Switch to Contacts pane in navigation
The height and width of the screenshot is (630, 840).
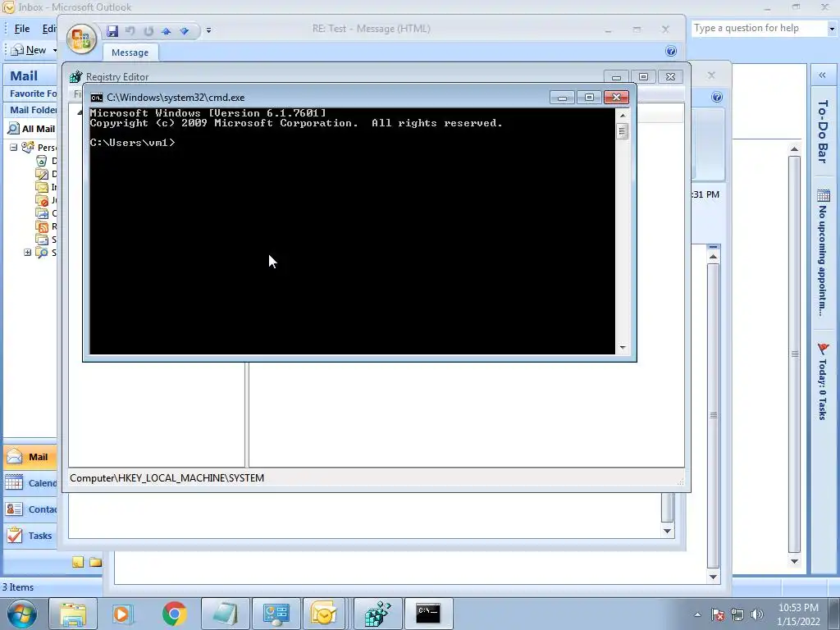(x=30, y=509)
